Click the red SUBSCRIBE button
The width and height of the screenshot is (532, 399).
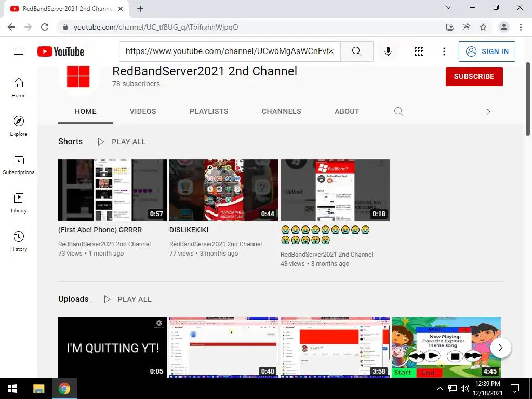474,77
